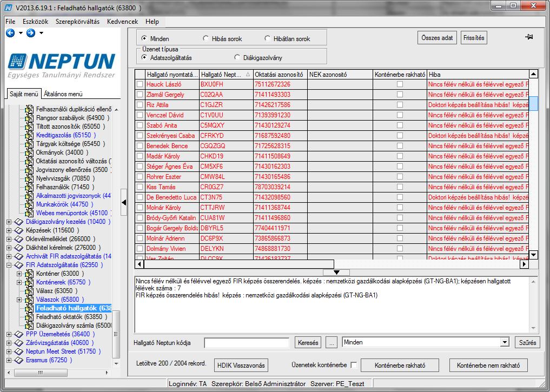550x392 pixels.
Task: Click the HDIK Visszavonás button
Action: pos(241,366)
